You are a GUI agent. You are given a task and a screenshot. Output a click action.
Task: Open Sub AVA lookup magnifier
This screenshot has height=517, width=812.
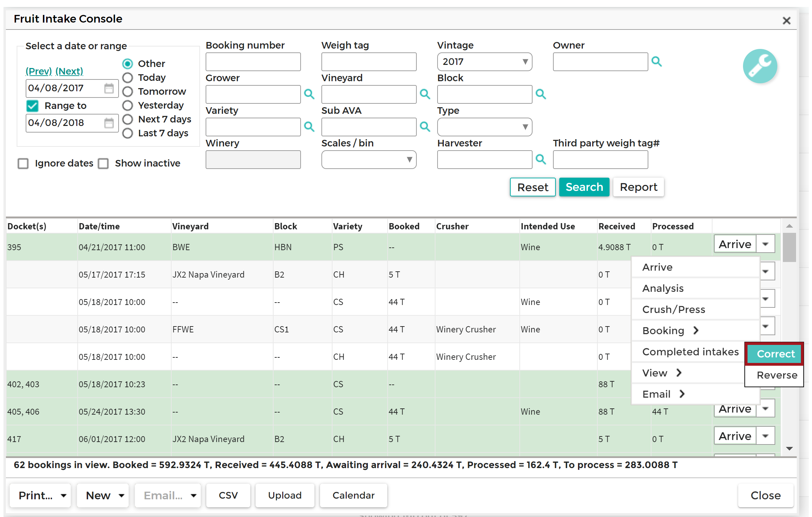[x=425, y=127]
